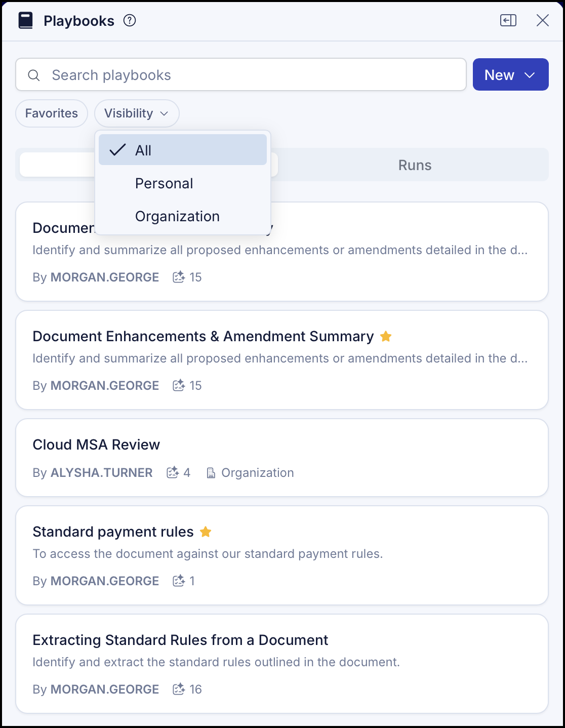Unfavorite Document Enhancements & Amendment Summary star
Screen dimensions: 565x728
click(x=386, y=336)
